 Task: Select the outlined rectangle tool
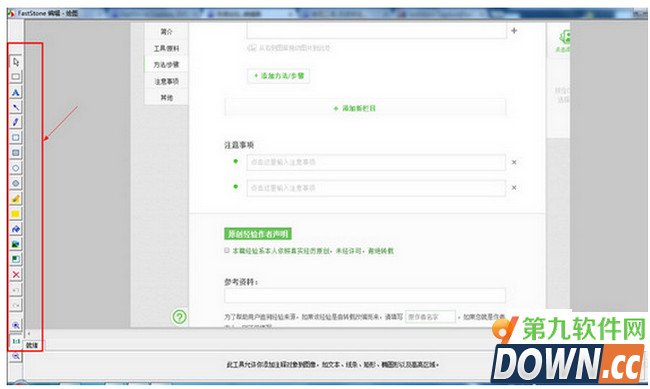coord(16,138)
